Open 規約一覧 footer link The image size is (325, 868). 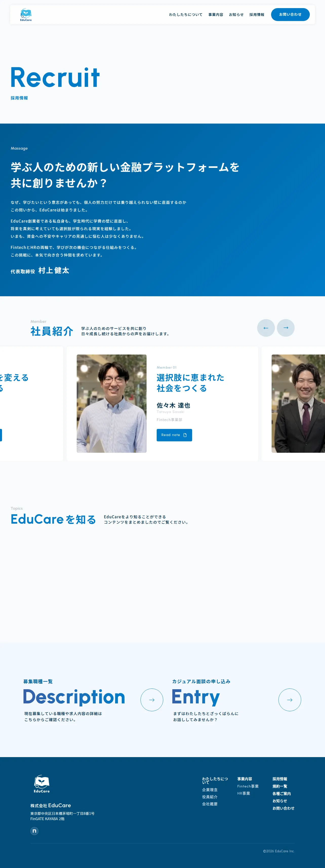pyautogui.click(x=279, y=786)
